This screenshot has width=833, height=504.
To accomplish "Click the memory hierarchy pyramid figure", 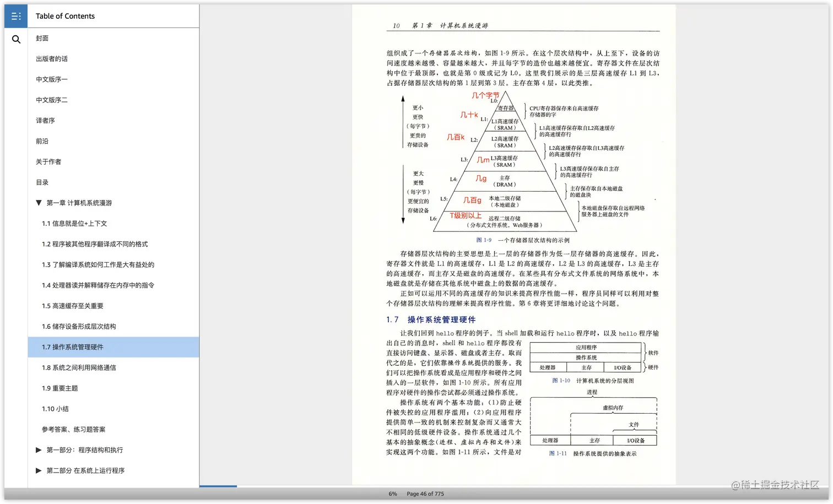I will (x=506, y=161).
